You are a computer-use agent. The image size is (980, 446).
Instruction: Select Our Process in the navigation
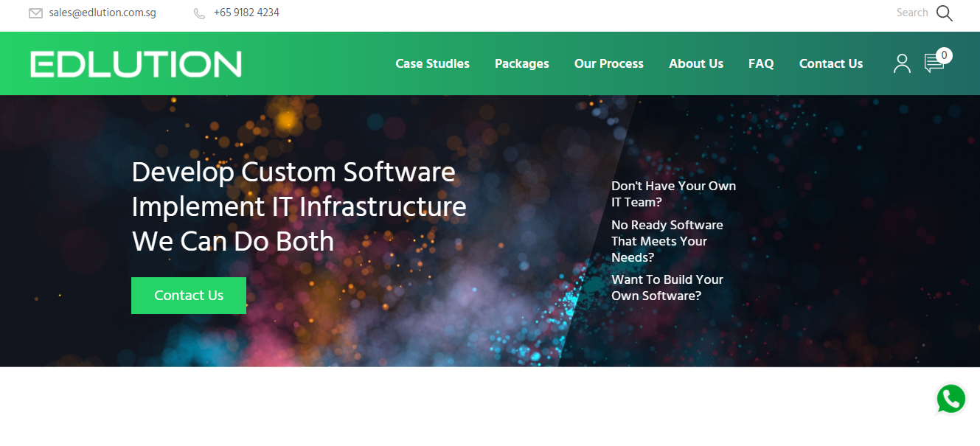point(609,63)
